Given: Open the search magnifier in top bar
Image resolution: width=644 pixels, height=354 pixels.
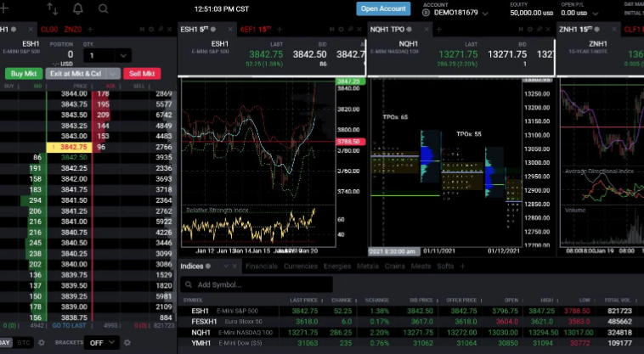Looking at the screenshot, I should click(103, 9).
